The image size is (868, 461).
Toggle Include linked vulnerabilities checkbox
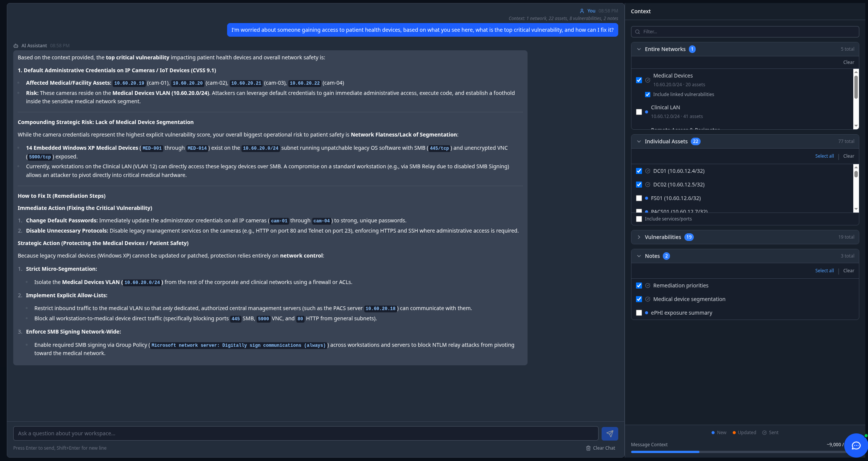coord(648,95)
